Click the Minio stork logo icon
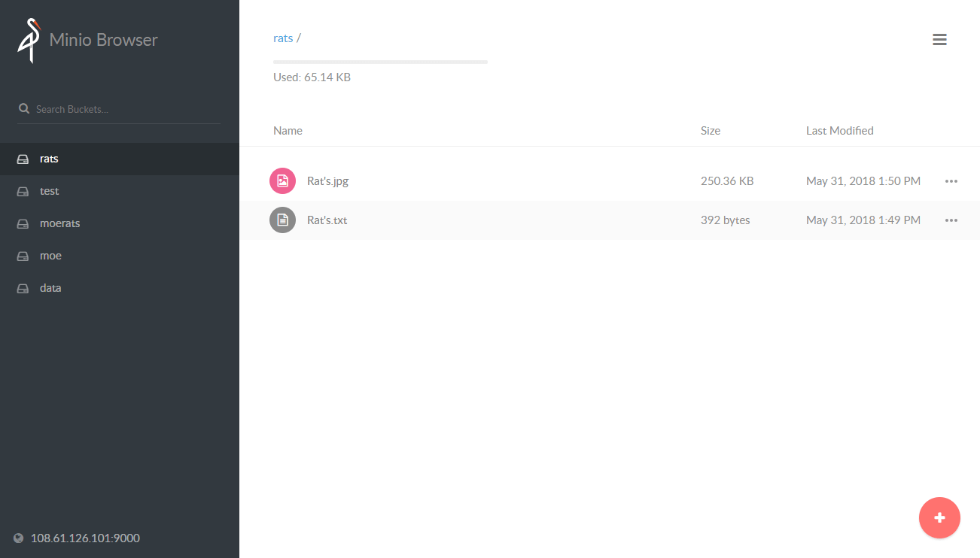The width and height of the screenshot is (980, 558). tap(29, 41)
